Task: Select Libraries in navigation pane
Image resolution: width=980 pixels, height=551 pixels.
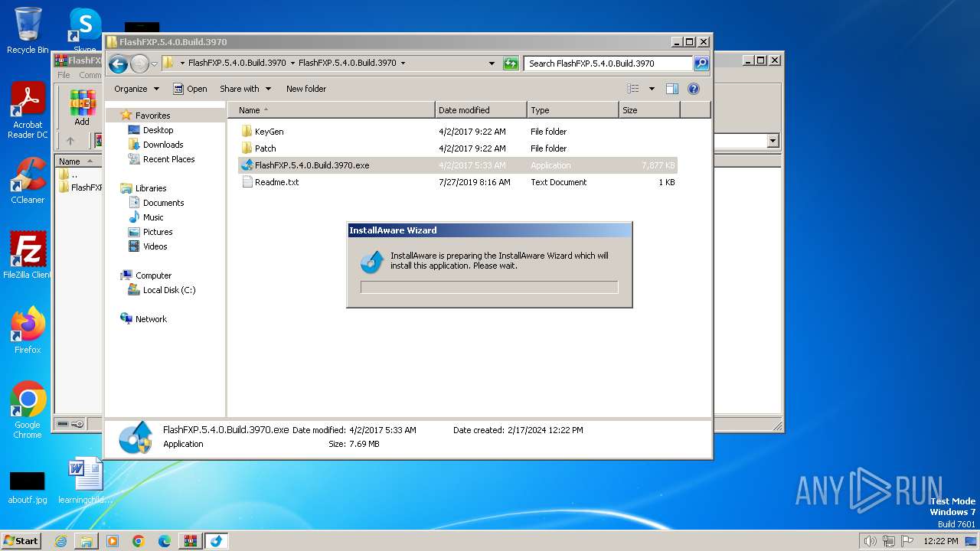Action: pos(151,188)
